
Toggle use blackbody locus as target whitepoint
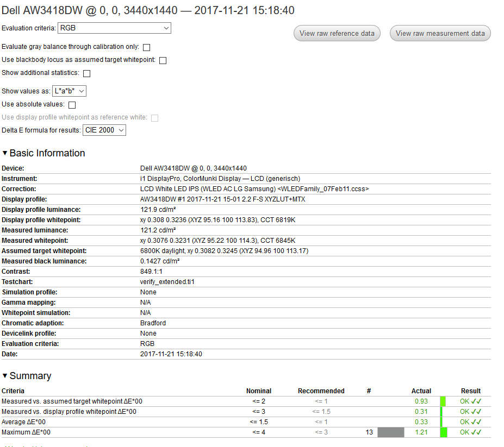tap(163, 60)
